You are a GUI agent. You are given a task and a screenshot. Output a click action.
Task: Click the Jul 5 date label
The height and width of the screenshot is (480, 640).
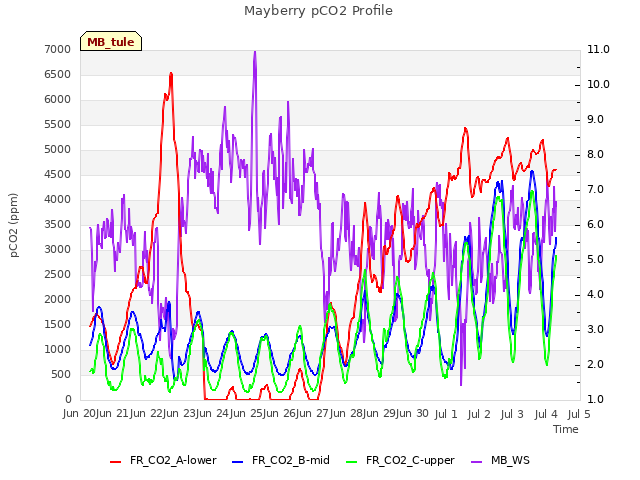pyautogui.click(x=579, y=415)
